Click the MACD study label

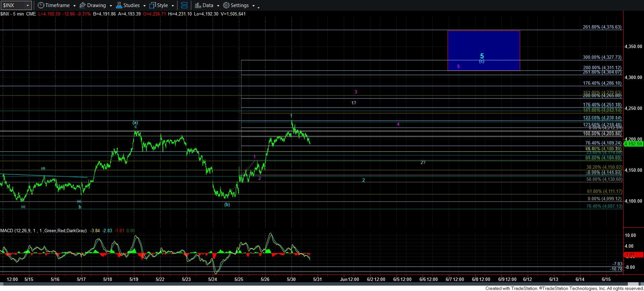[43, 231]
